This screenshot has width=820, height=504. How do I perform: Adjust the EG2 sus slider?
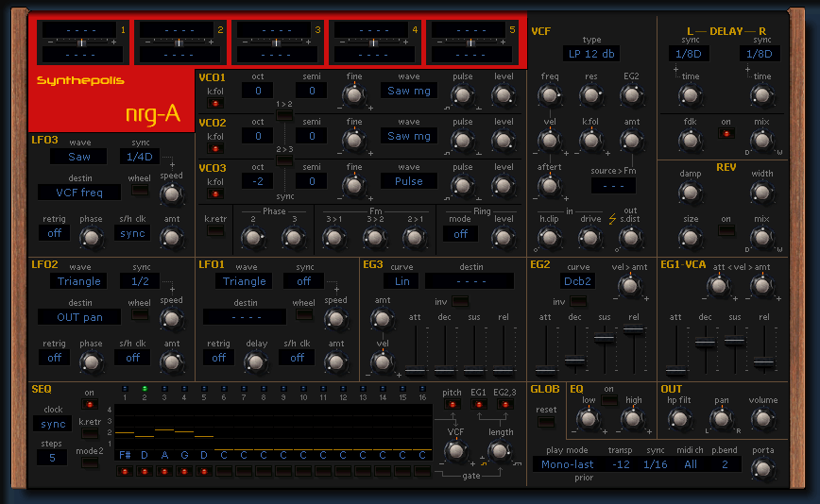(x=605, y=337)
